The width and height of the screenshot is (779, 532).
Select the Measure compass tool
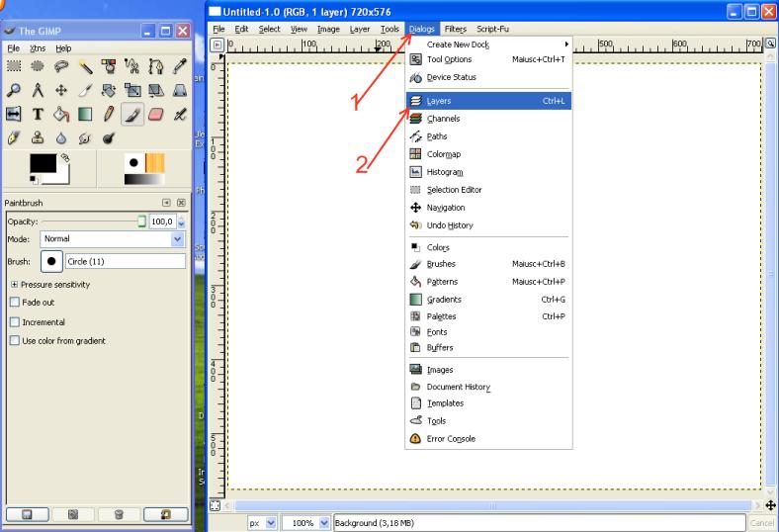coord(38,90)
